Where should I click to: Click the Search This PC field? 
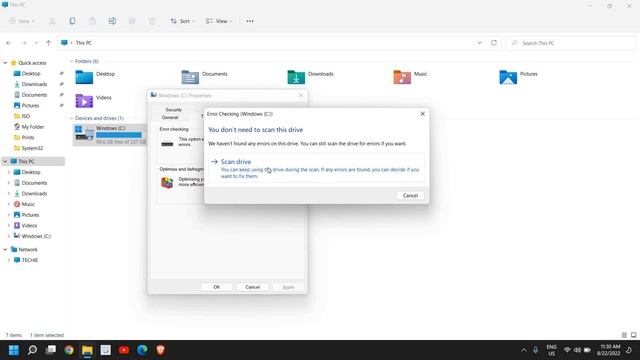(571, 43)
